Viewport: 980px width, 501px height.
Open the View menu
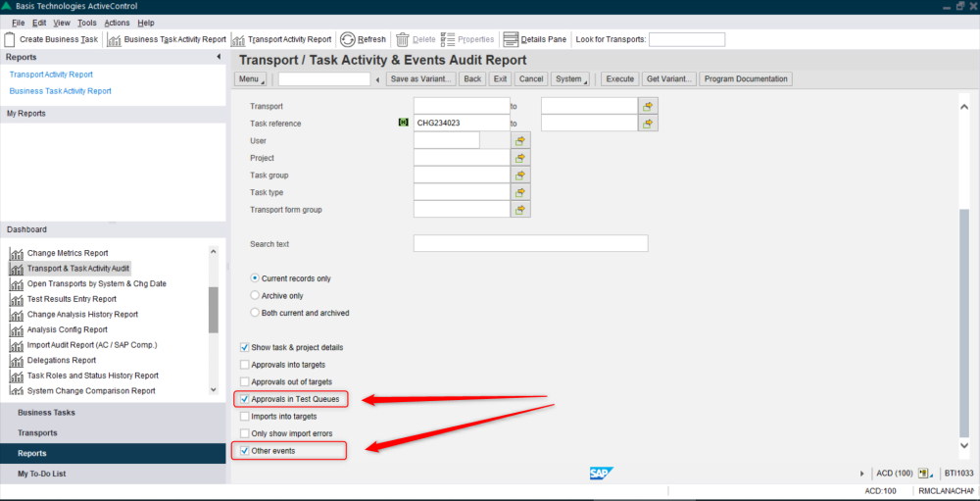click(x=62, y=24)
